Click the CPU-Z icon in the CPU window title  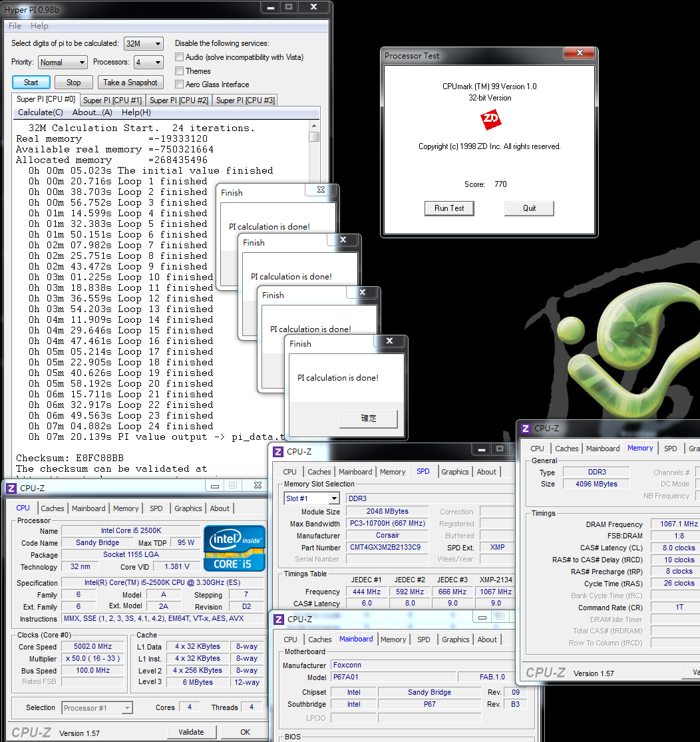[x=11, y=488]
